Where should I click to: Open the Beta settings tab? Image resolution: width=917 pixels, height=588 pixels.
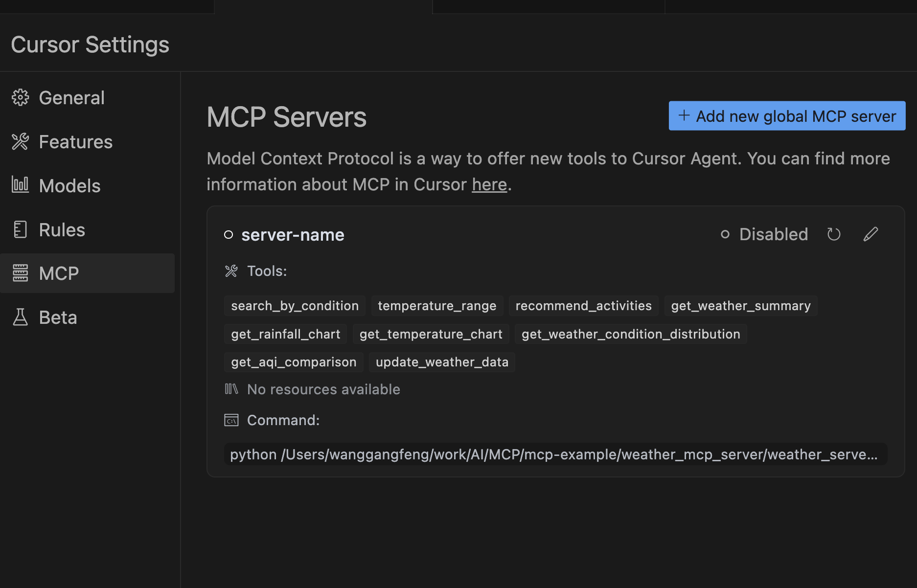click(x=87, y=317)
